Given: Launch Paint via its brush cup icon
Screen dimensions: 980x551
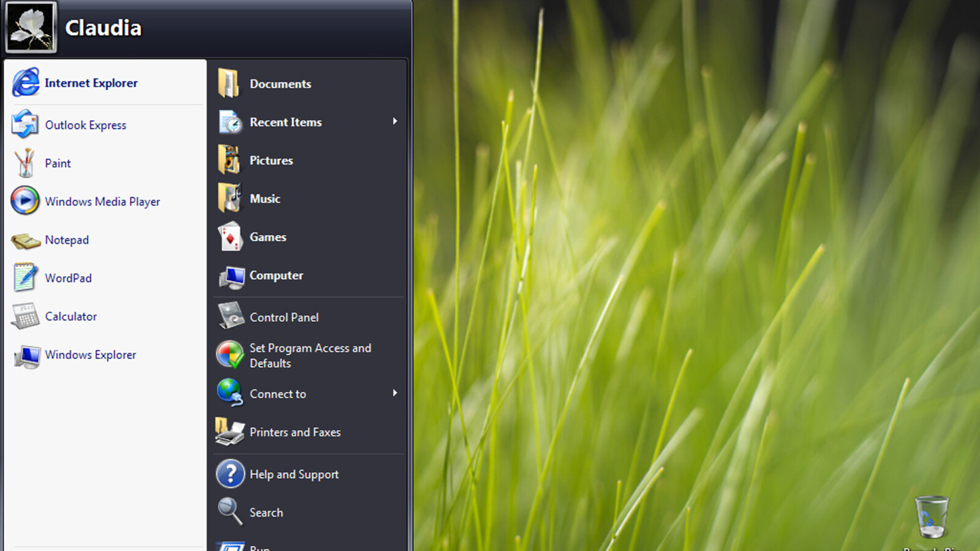Looking at the screenshot, I should [25, 163].
